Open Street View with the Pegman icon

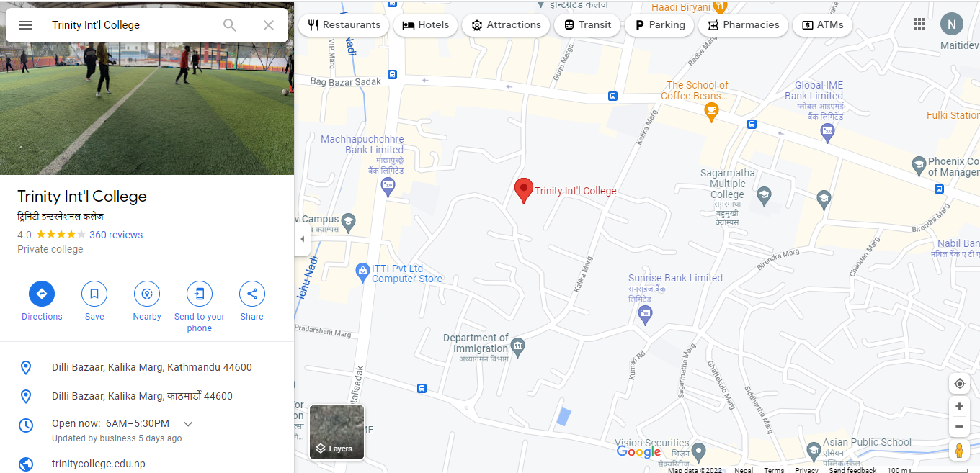pyautogui.click(x=959, y=451)
